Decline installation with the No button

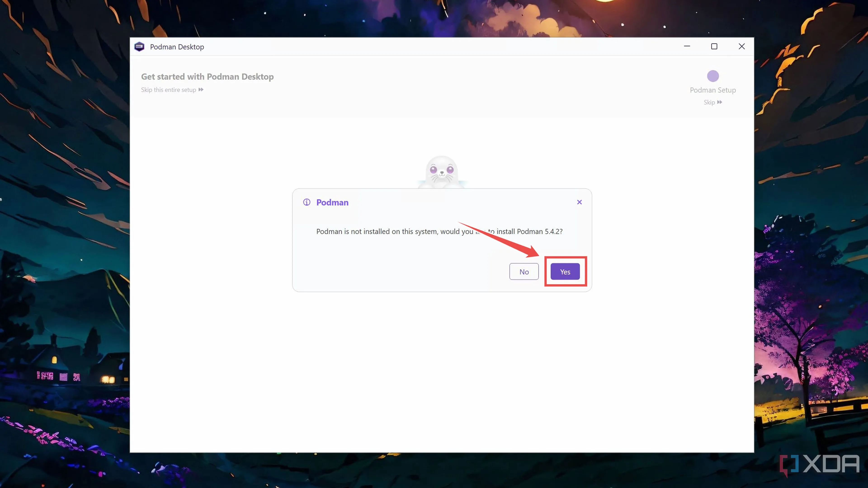[x=524, y=271]
